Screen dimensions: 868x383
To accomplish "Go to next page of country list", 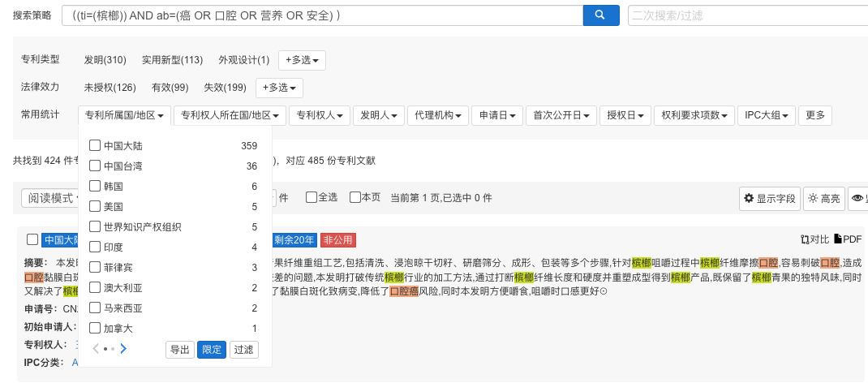I will pyautogui.click(x=123, y=349).
